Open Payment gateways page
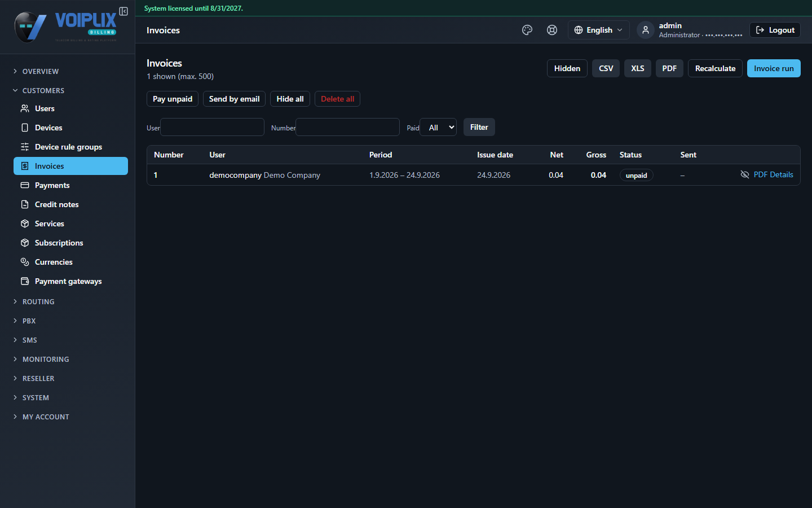 click(70, 281)
